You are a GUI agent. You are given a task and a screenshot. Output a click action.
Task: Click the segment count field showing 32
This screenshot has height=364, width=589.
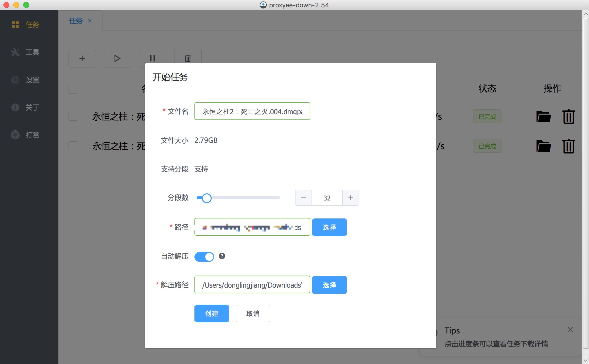327,198
